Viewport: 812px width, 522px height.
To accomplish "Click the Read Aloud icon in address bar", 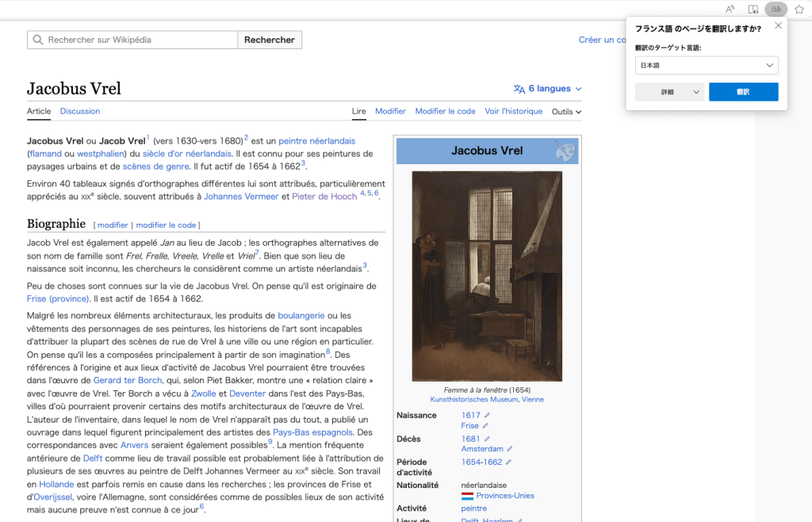I will tap(730, 10).
